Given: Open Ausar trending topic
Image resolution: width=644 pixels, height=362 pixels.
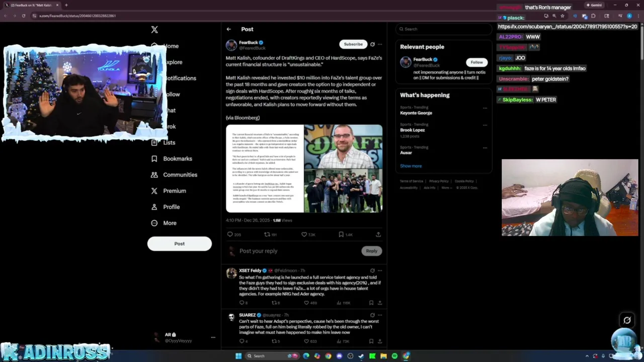Looking at the screenshot, I should tap(406, 152).
